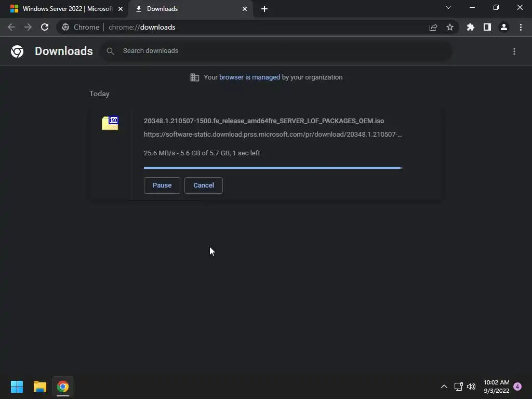Open the network status tray icon
This screenshot has width=532, height=399.
458,387
